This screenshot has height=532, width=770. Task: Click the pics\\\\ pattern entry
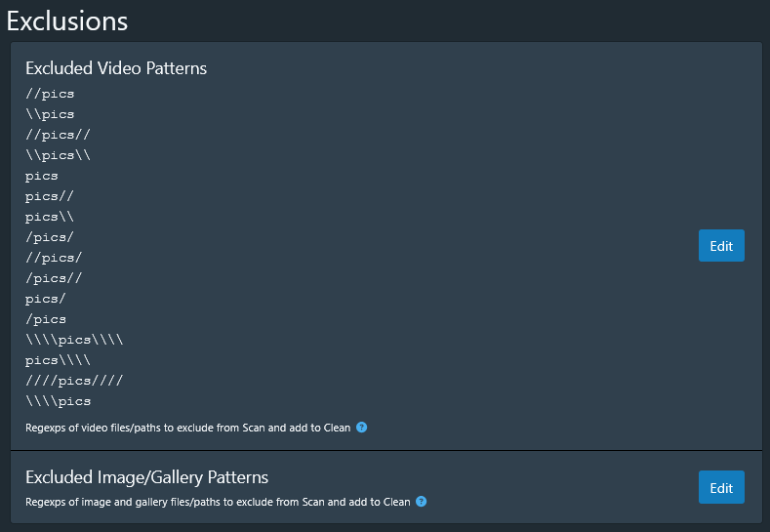(58, 360)
